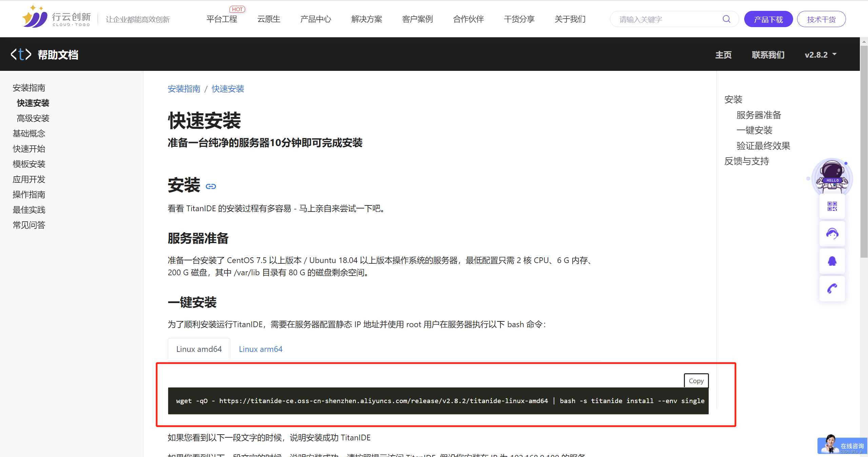Copy the install command with Copy button
868x457 pixels.
[696, 381]
